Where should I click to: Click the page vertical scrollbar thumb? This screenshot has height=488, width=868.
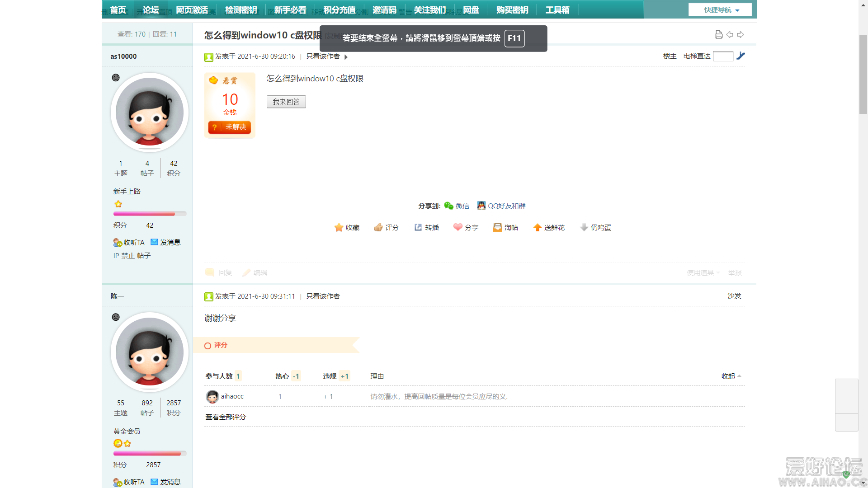[863, 74]
